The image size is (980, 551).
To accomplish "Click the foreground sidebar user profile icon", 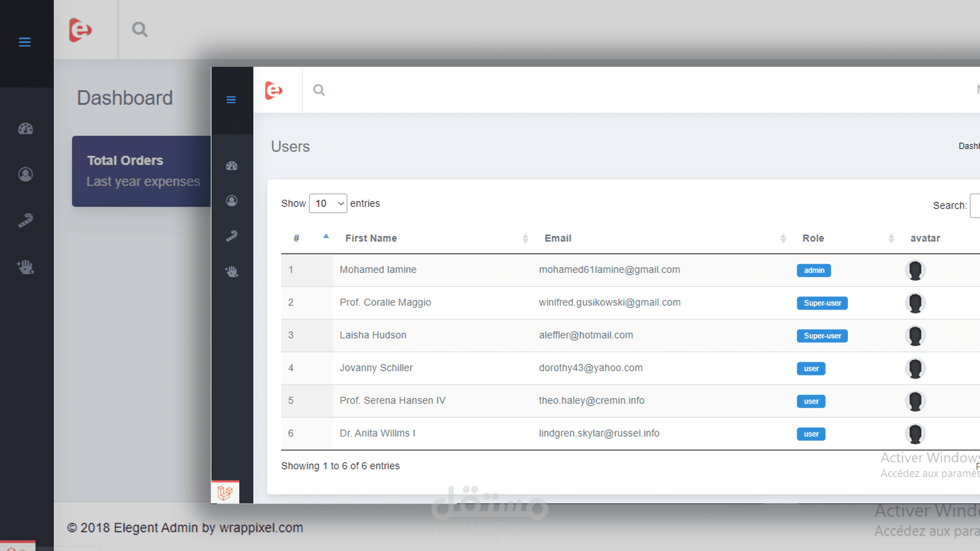I will click(232, 201).
